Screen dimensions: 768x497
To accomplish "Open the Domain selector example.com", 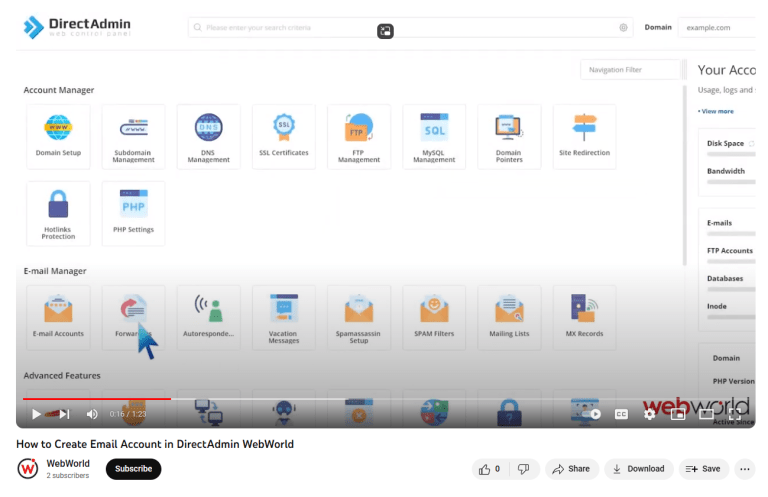I will coord(717,27).
